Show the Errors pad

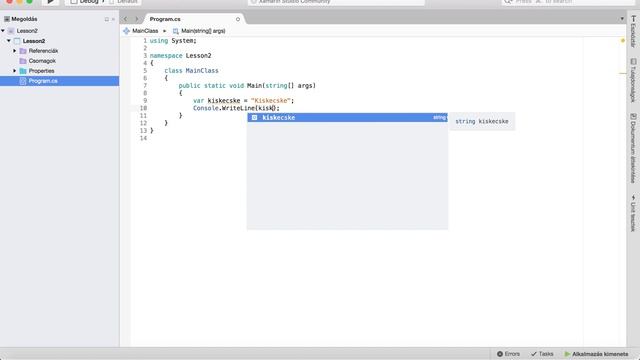point(509,354)
